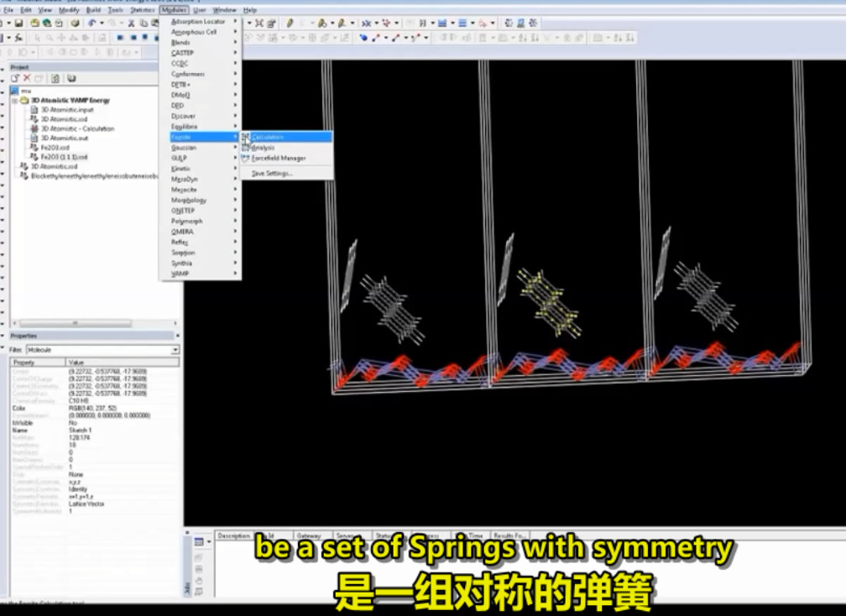Screen dimensions: 846x616
Task: Click the blue horizontal lines icon in top toolbar
Action: tap(462, 23)
